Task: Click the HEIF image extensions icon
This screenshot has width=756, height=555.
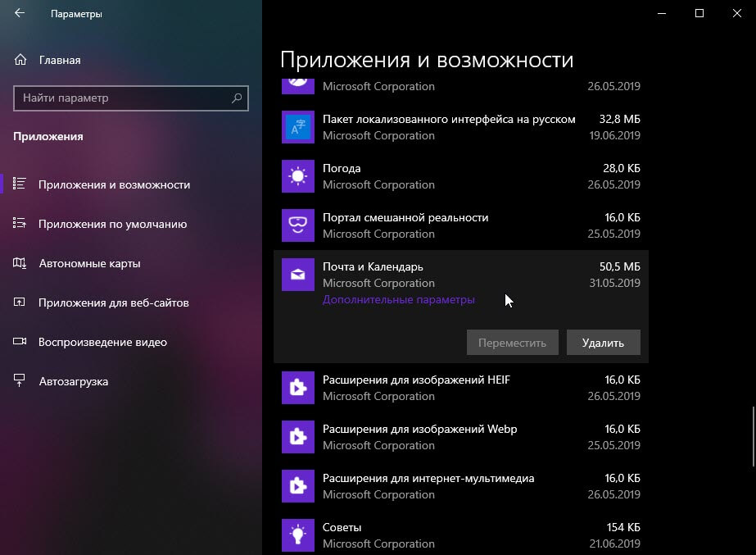Action: click(x=298, y=388)
